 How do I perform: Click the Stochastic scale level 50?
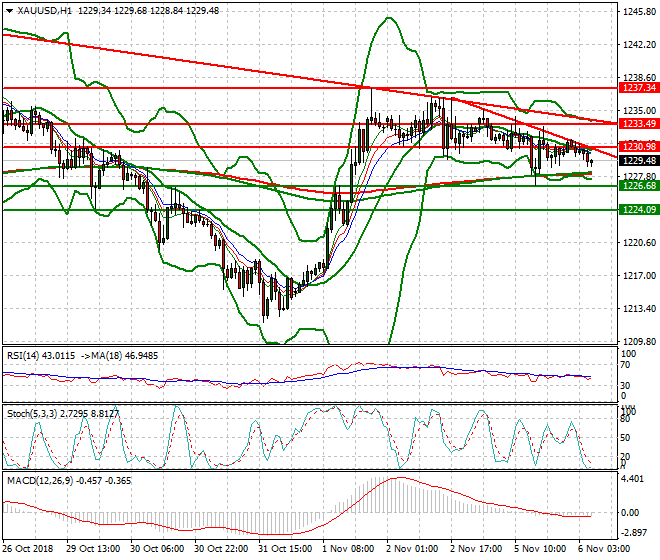point(625,438)
